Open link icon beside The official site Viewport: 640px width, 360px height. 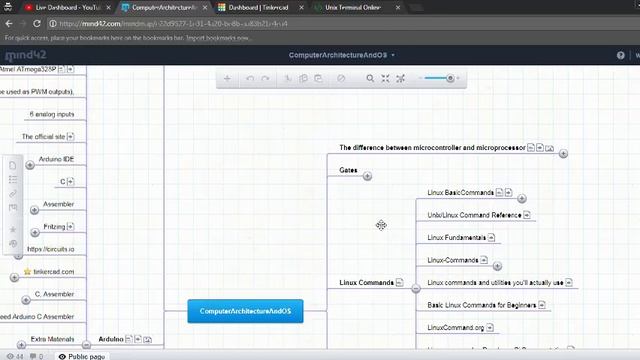coord(71,136)
